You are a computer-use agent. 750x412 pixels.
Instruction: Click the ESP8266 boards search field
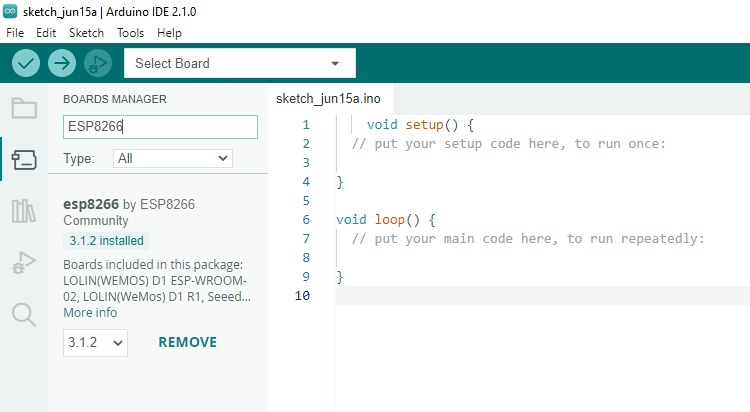[x=160, y=127]
